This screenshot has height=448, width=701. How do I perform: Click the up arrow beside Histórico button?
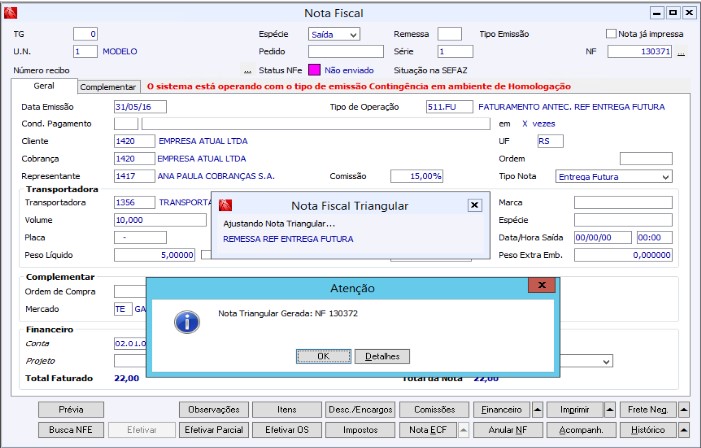point(684,430)
